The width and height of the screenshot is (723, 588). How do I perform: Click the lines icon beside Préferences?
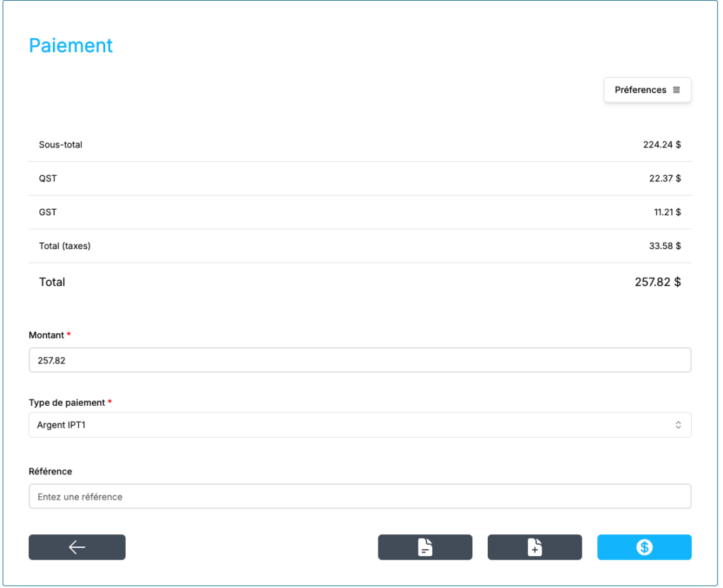pos(676,90)
